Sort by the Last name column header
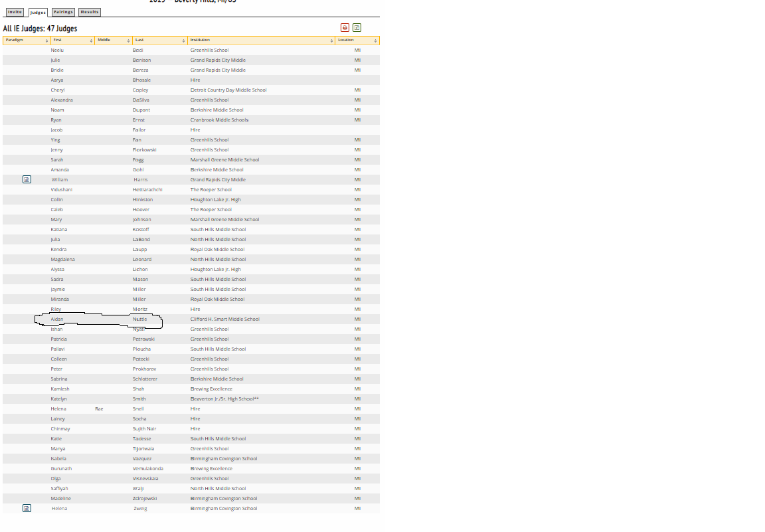Screen dimensions: 765x532 click(x=160, y=40)
